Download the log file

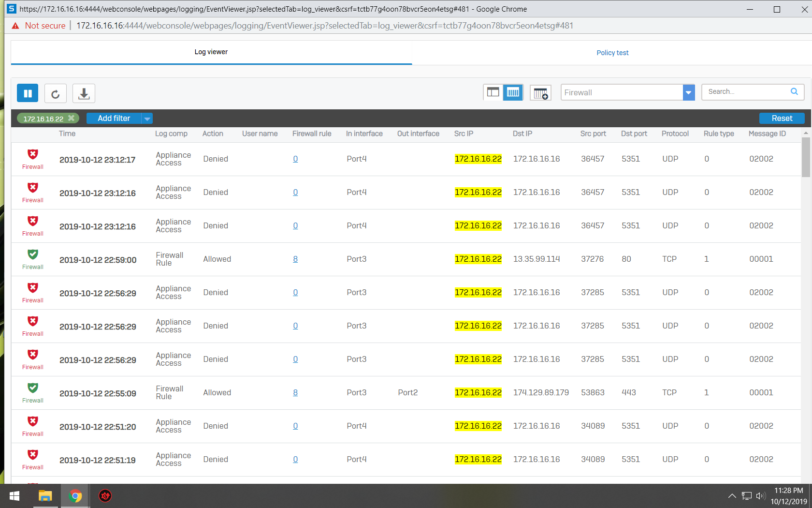84,93
